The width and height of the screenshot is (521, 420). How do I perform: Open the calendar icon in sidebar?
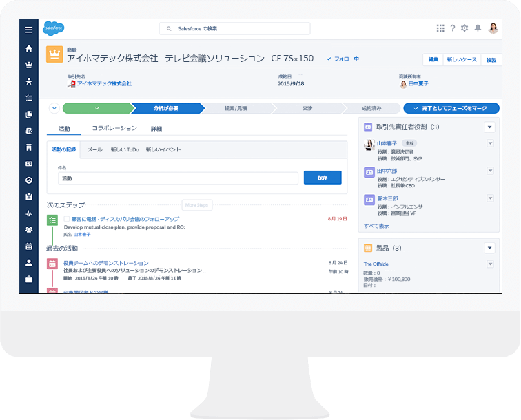[x=29, y=246]
